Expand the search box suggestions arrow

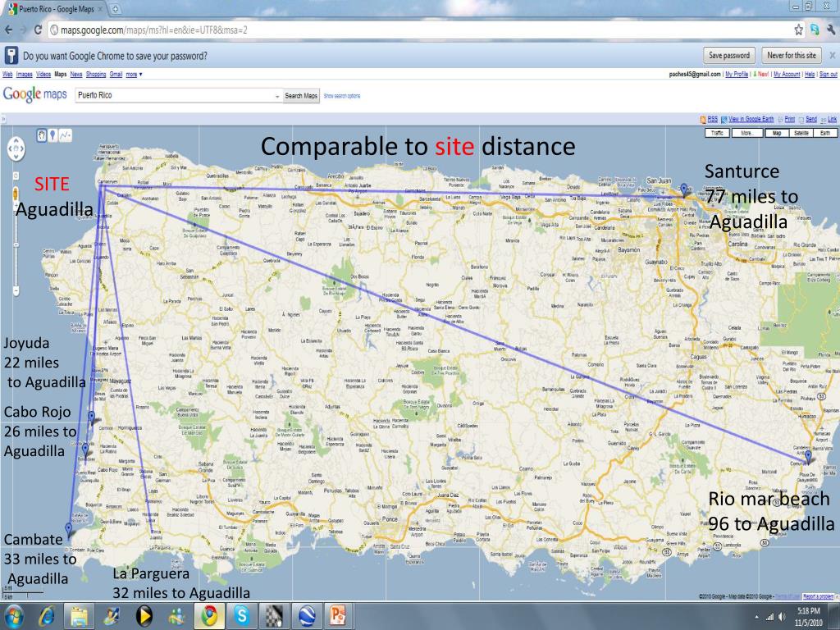click(x=276, y=96)
